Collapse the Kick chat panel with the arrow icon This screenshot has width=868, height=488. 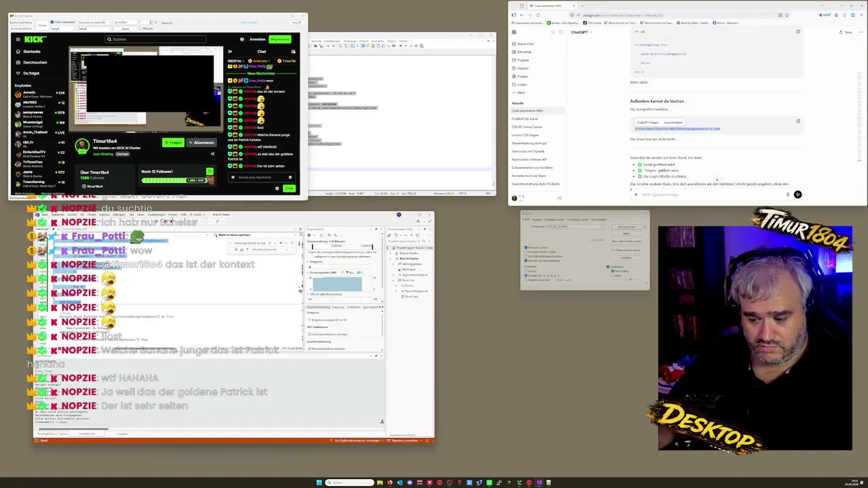tap(230, 52)
